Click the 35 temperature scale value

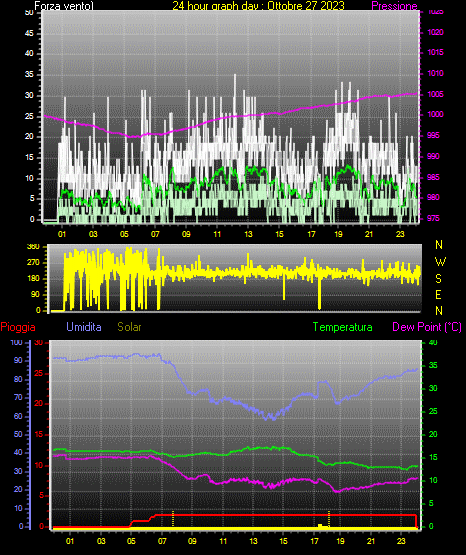pos(433,365)
